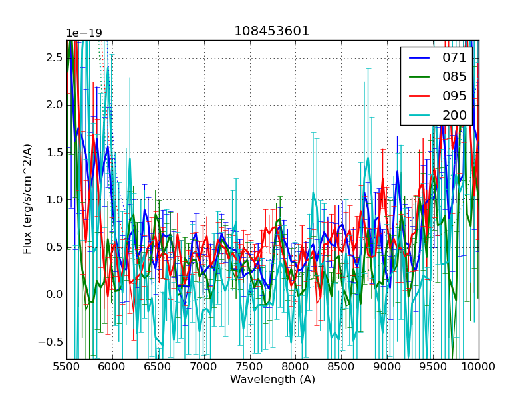Click the 1.5 y-axis tick label
This screenshot has height=399, width=532.
pos(53,152)
